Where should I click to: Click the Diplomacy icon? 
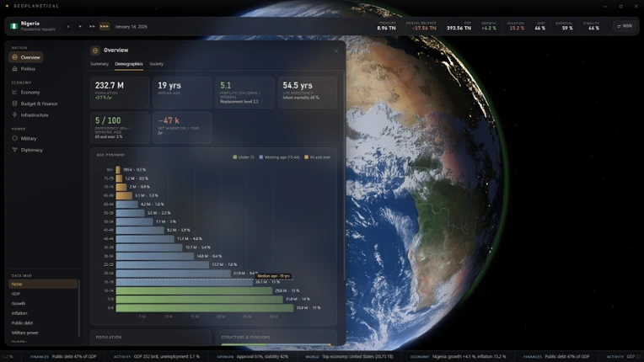15,150
